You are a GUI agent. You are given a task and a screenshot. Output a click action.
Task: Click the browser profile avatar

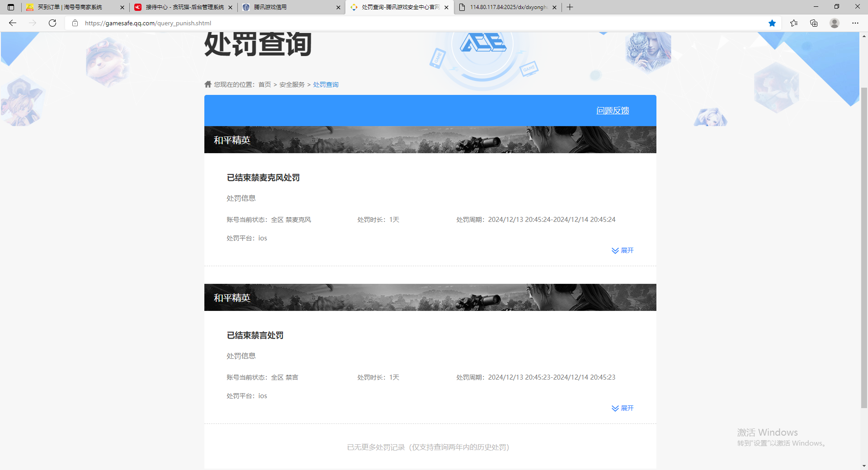pos(834,23)
